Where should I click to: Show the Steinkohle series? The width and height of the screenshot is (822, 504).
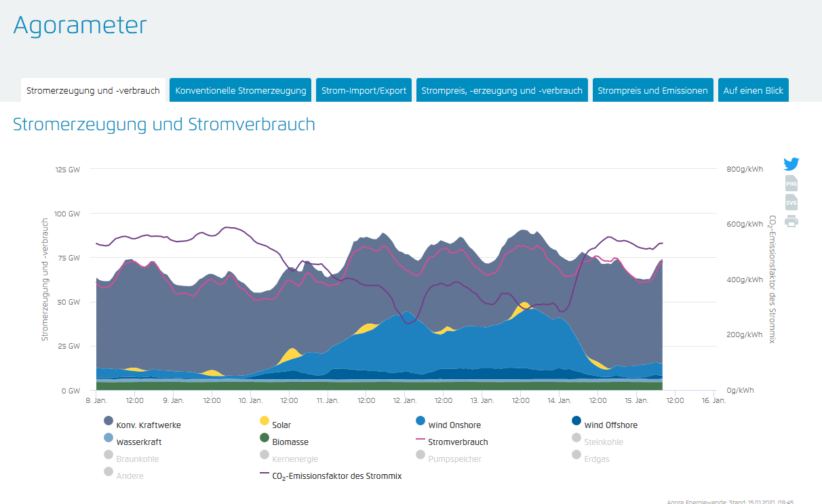pos(597,442)
